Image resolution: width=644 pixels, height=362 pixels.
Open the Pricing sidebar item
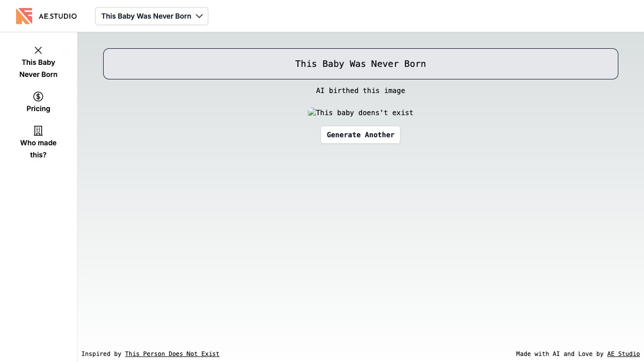pos(38,109)
